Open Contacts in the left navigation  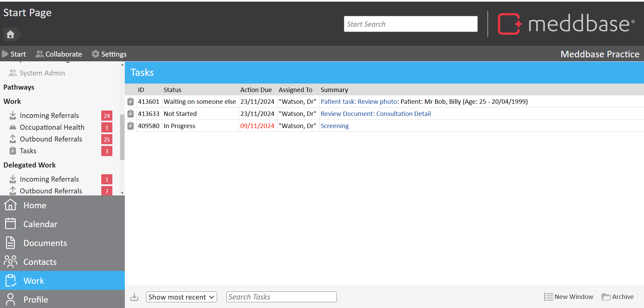pyautogui.click(x=40, y=262)
